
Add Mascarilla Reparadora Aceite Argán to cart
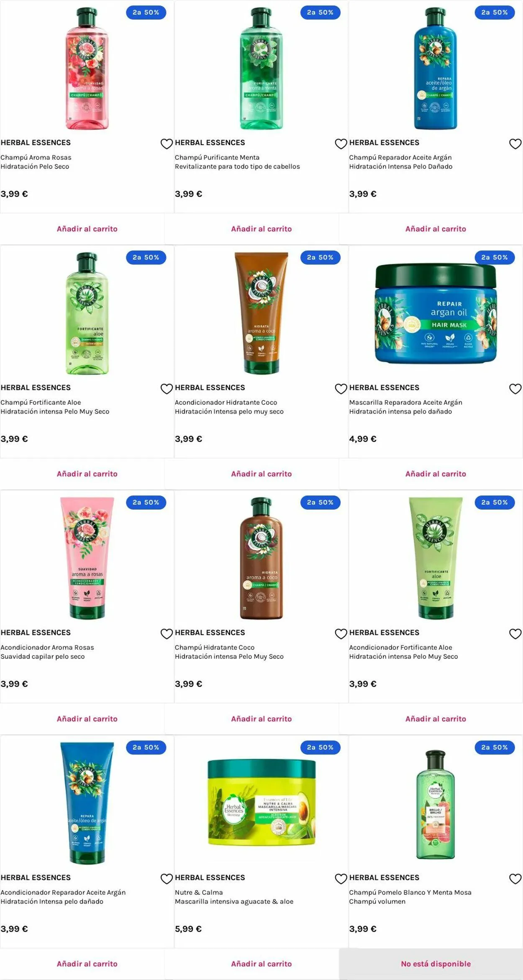436,474
